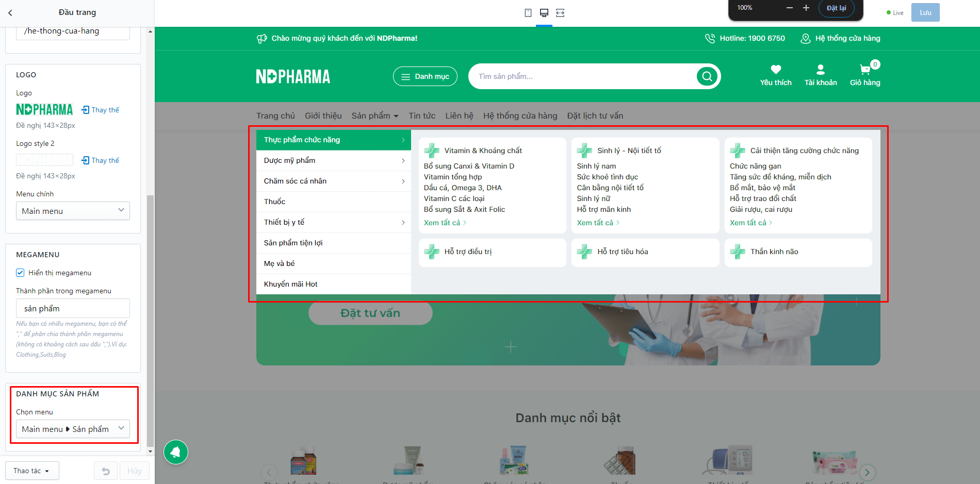Select Khuyến mãi Hot category row
The width and height of the screenshot is (980, 484).
click(x=334, y=285)
